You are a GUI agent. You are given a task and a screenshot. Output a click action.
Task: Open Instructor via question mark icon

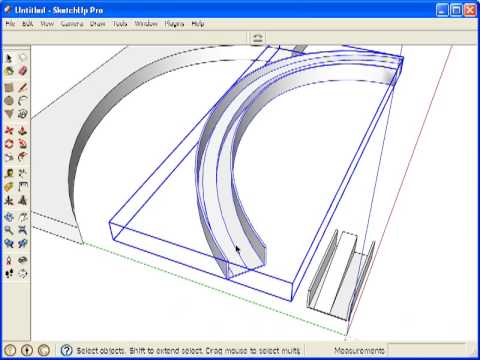pyautogui.click(x=66, y=350)
